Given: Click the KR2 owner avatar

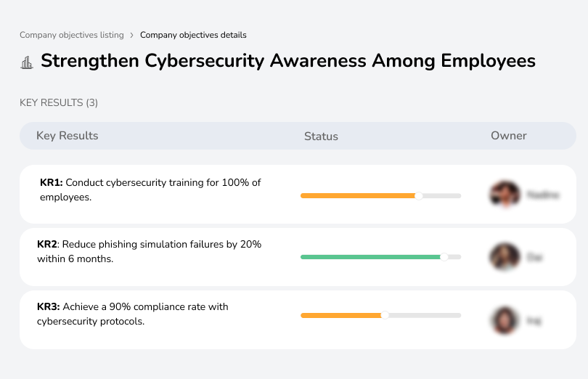Looking at the screenshot, I should click(505, 257).
